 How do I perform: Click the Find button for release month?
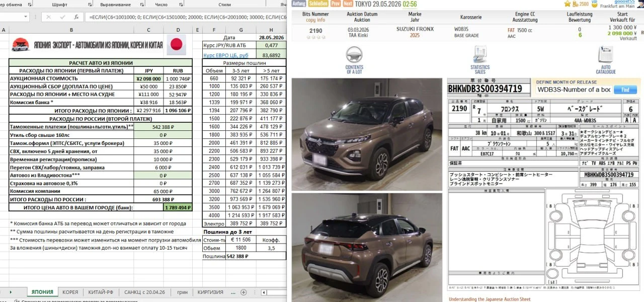click(625, 90)
